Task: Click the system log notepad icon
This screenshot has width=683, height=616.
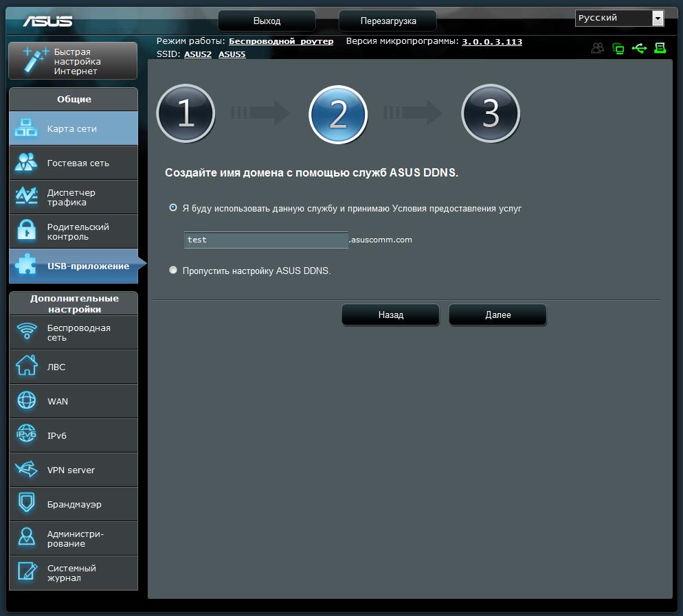Action: (x=27, y=571)
